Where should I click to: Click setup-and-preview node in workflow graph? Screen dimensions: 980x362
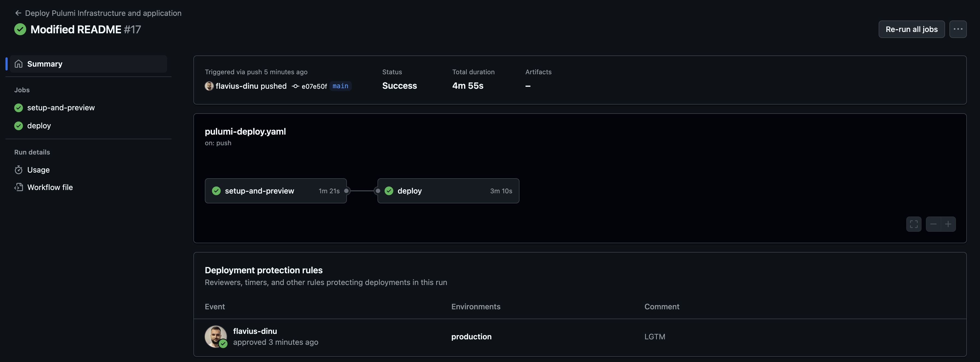[x=276, y=191]
